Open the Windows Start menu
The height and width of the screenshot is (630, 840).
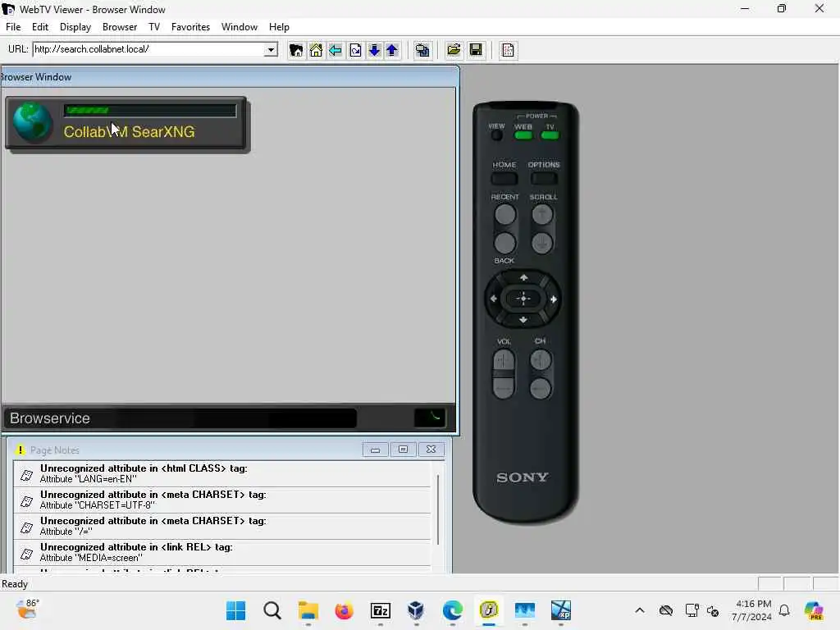pos(235,610)
